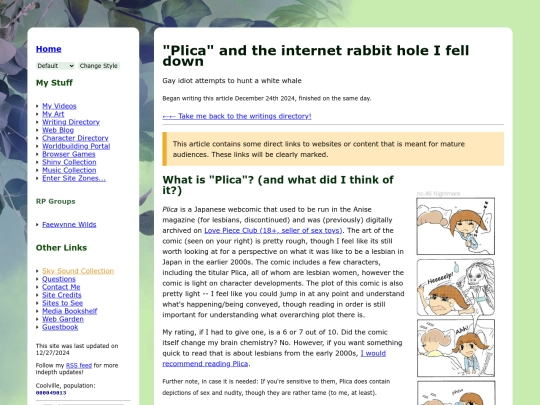
Task: Open the My Videos link
Action: pyautogui.click(x=59, y=106)
